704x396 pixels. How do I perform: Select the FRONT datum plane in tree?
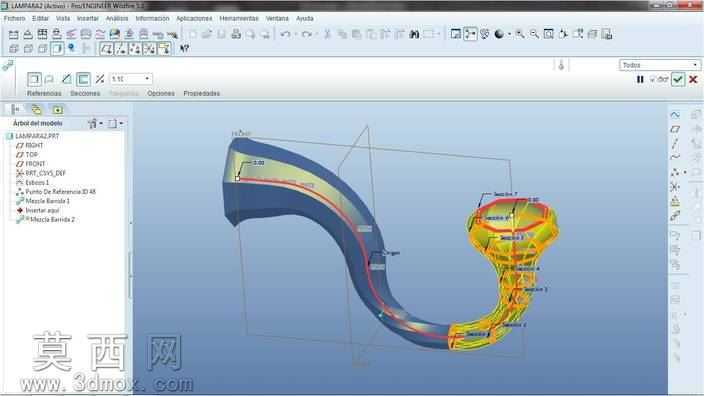(x=35, y=164)
